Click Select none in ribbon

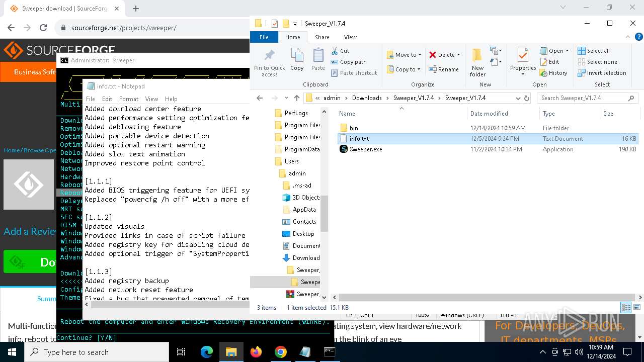(597, 62)
